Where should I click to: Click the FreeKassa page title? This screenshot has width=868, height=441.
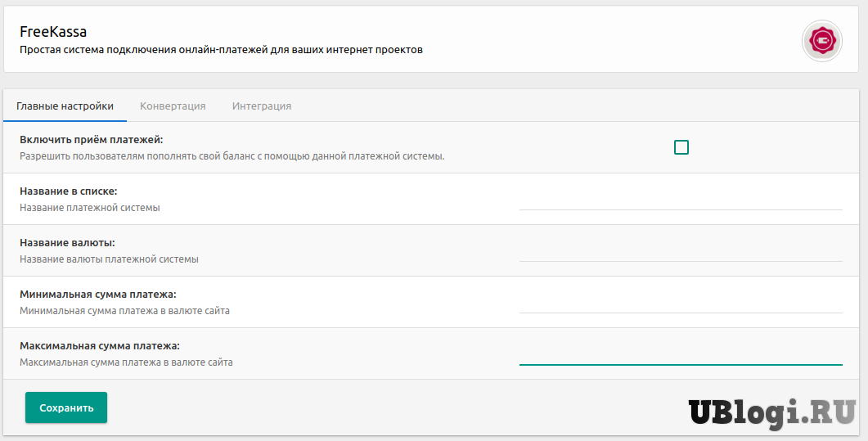pyautogui.click(x=53, y=32)
